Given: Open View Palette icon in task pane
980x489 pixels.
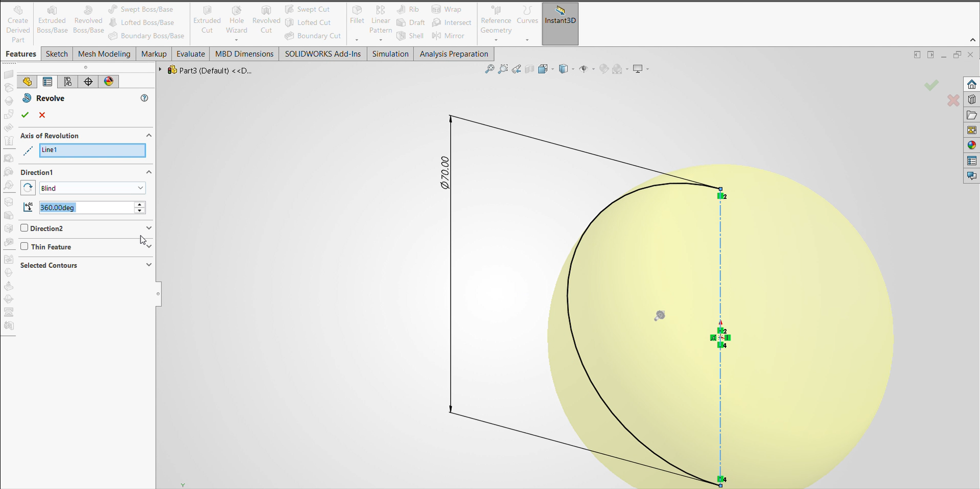Looking at the screenshot, I should tap(972, 130).
